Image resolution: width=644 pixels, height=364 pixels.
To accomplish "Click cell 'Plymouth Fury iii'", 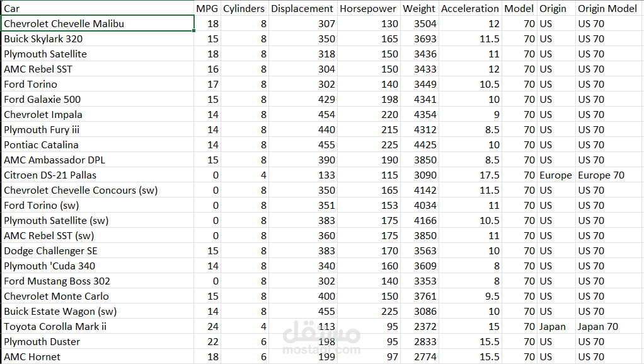I will click(98, 129).
